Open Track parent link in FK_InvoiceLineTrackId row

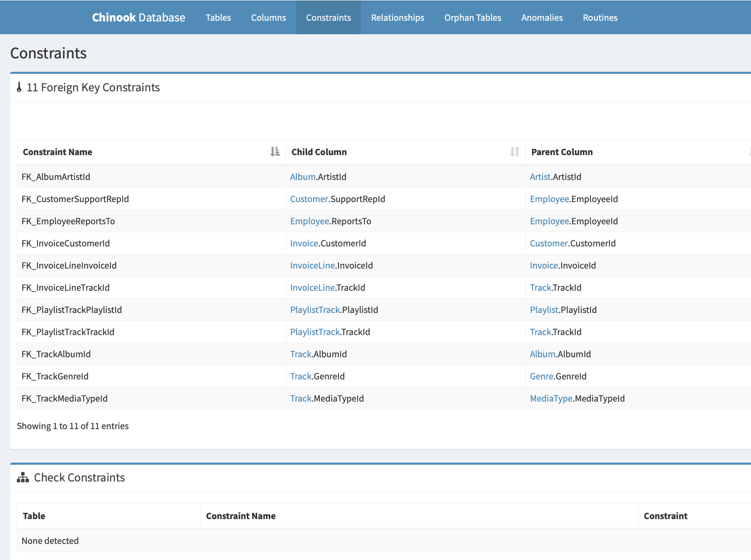[x=540, y=288]
